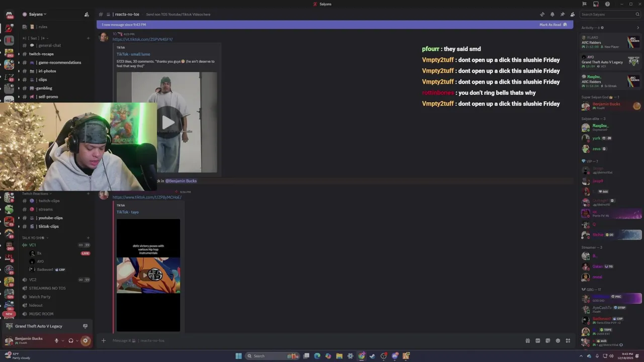The image size is (644, 362).
Task: Open the vt.tiktok.com ZSPVN4SFY link
Action: tap(142, 39)
